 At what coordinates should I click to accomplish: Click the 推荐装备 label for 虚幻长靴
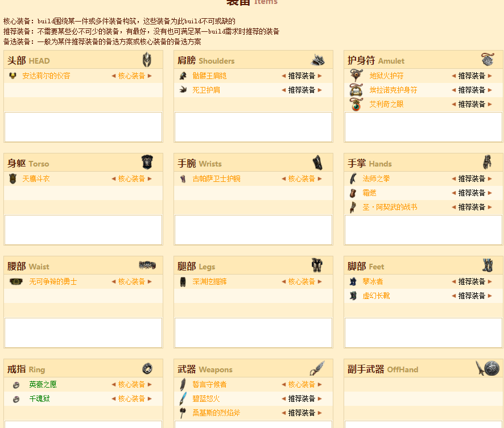(472, 296)
